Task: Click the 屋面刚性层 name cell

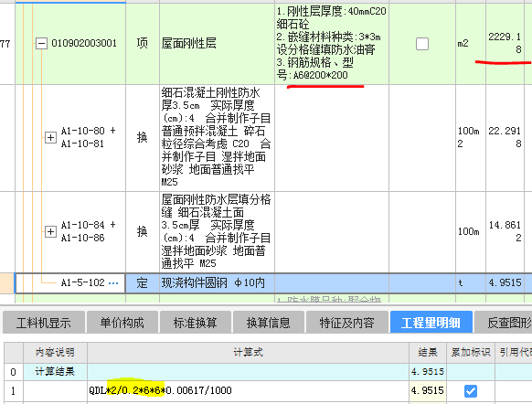Action: [218, 44]
